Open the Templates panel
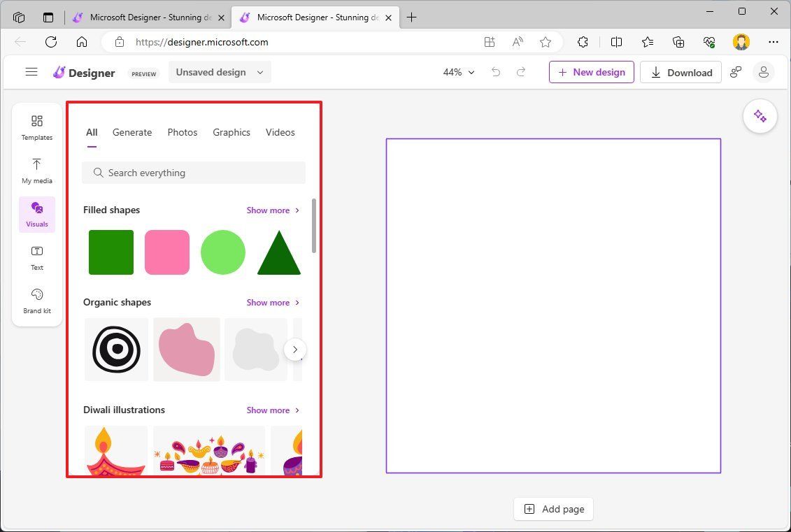 coord(36,128)
